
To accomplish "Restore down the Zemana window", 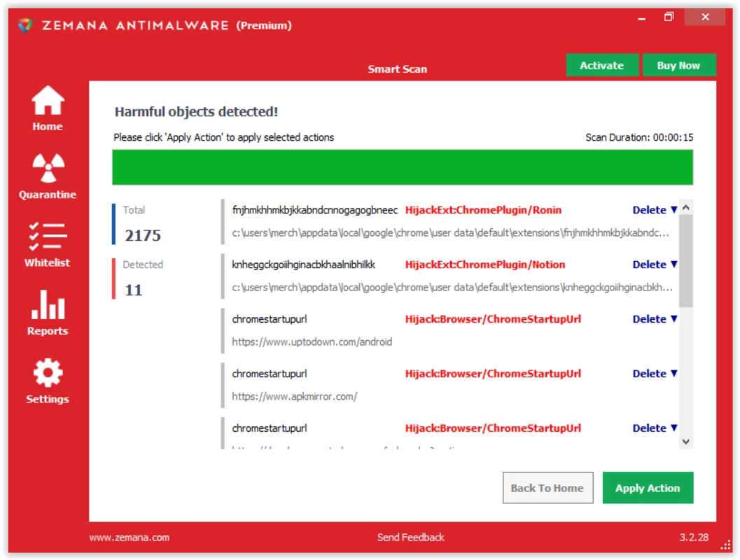I will click(x=669, y=17).
